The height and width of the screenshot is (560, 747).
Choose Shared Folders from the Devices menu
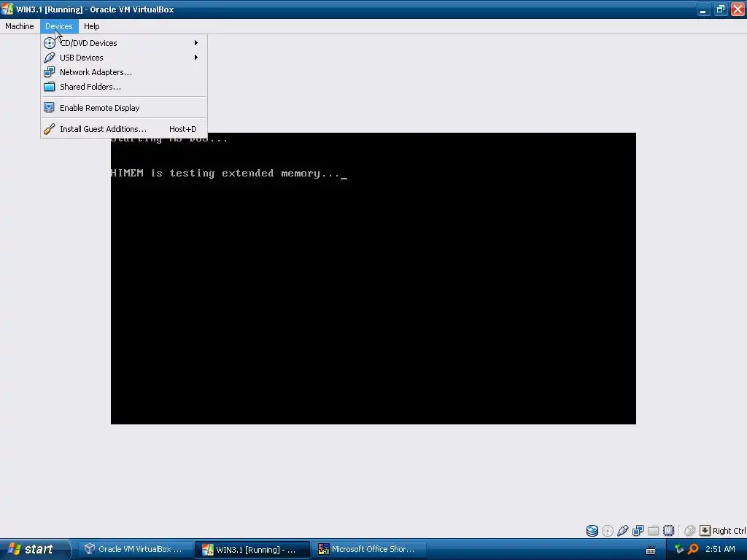pyautogui.click(x=124, y=87)
